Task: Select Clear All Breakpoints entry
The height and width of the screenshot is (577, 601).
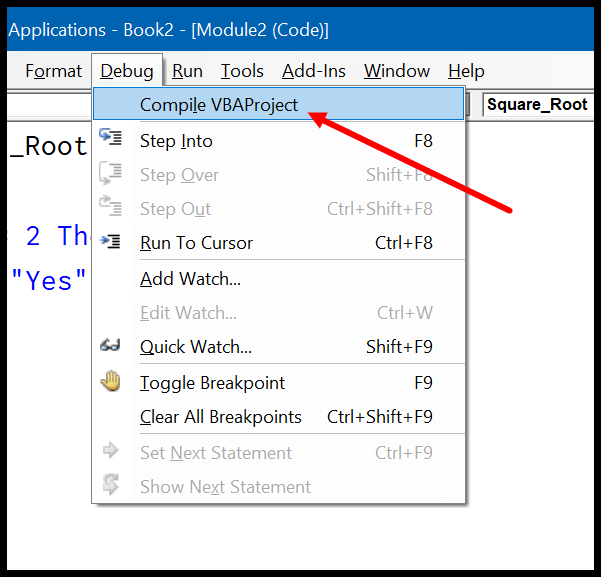Action: pos(220,417)
